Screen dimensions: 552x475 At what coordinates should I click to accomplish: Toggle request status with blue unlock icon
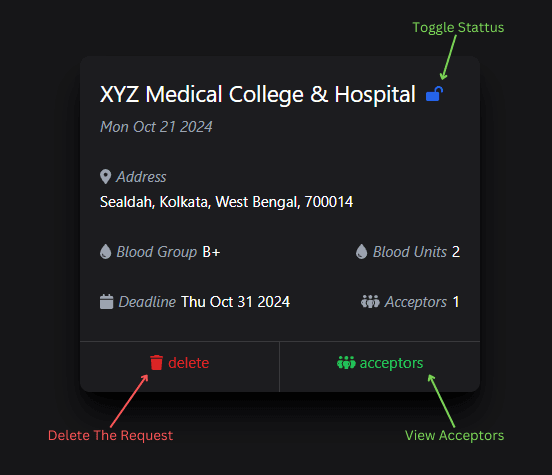434,94
